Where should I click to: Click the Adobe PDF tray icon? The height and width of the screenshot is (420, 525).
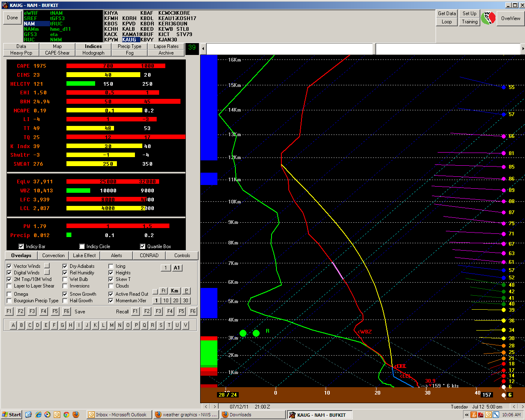(481, 415)
